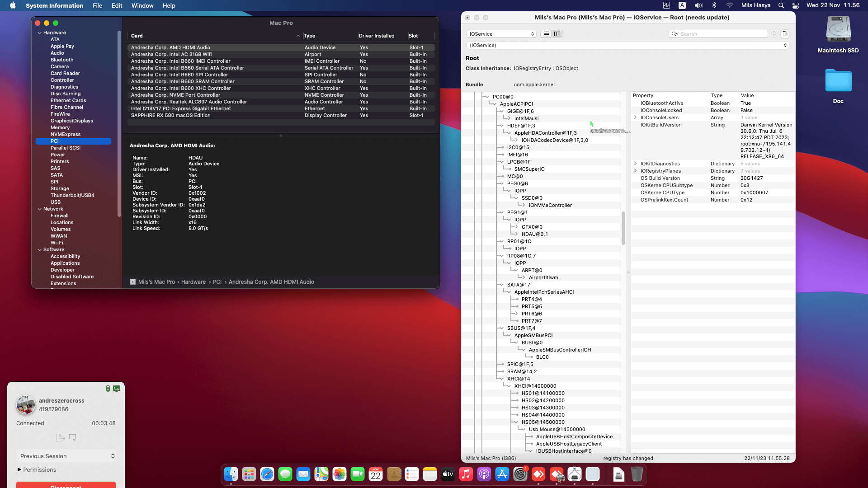Screen dimensions: 868x488
Task: Open Apple TV from the Dock
Action: tap(448, 474)
